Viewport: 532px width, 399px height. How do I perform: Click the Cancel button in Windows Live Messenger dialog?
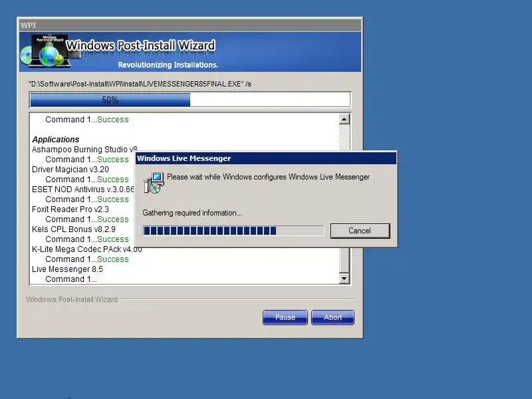click(x=360, y=231)
